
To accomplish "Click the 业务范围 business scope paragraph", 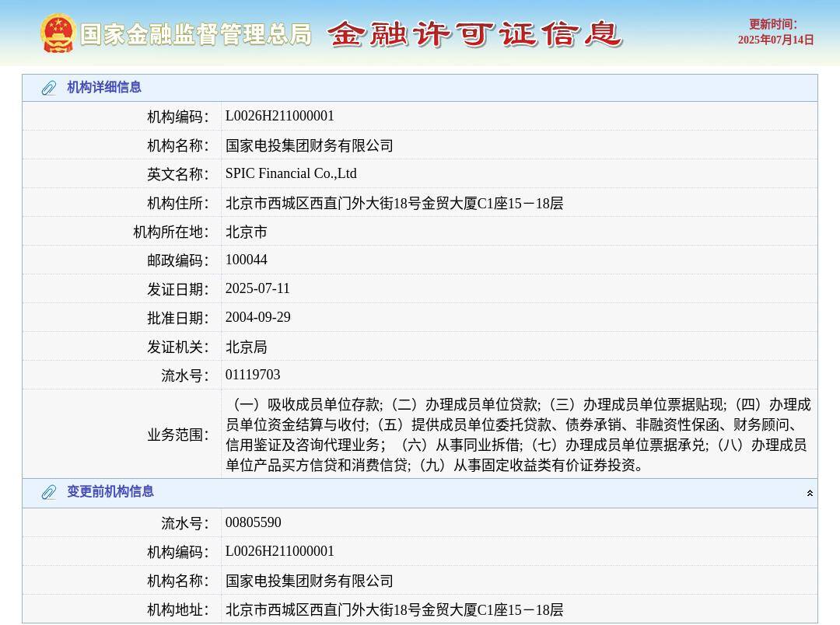I will coord(519,435).
